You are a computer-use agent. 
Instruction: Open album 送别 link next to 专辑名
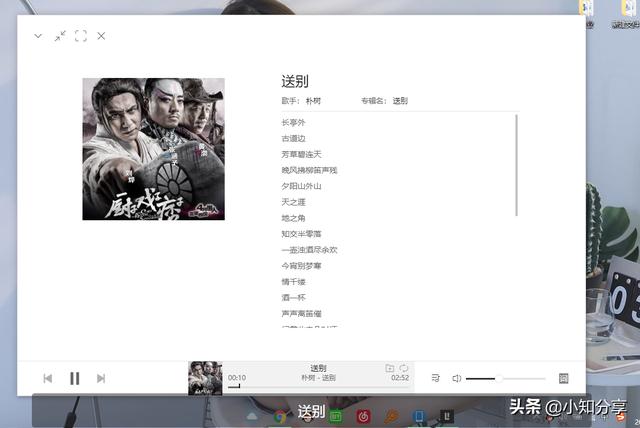400,101
